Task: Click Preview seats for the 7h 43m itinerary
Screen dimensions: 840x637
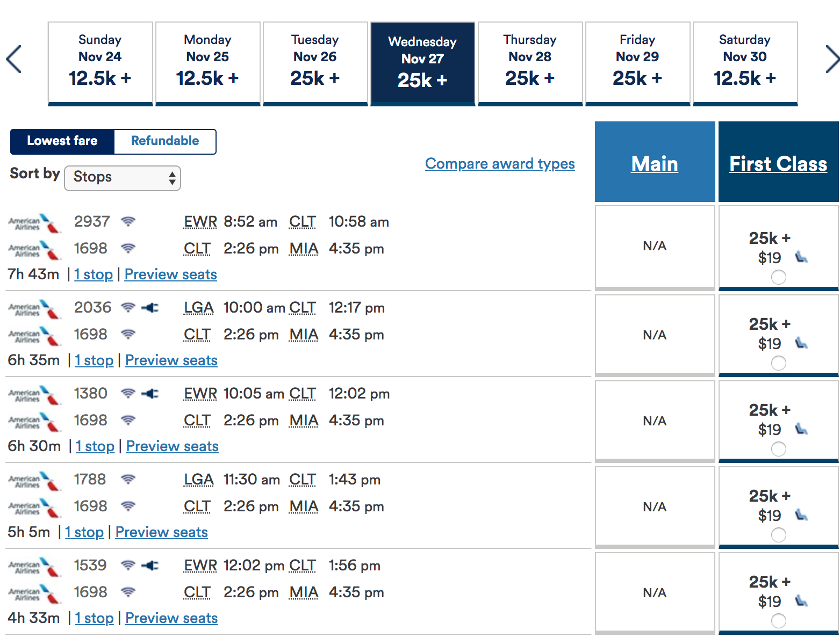Action: coord(171,274)
